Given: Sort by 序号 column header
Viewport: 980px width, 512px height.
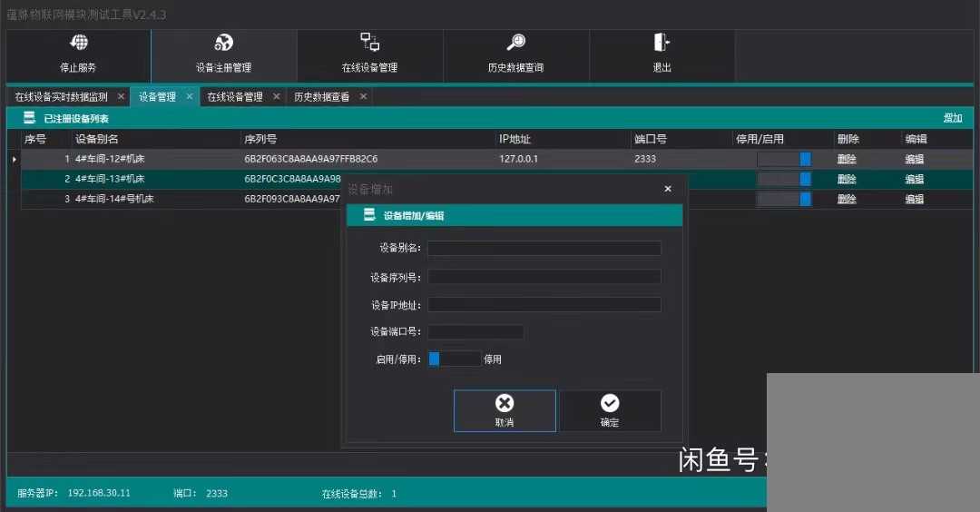Looking at the screenshot, I should tap(35, 139).
